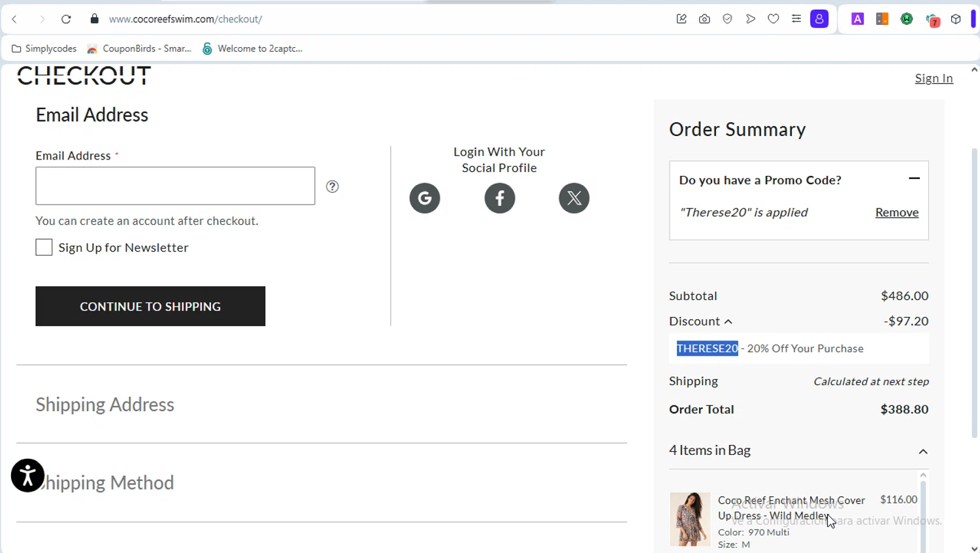This screenshot has height=553, width=980.
Task: Click the Coco Reef Enchant dress thumbnail
Action: (x=690, y=519)
